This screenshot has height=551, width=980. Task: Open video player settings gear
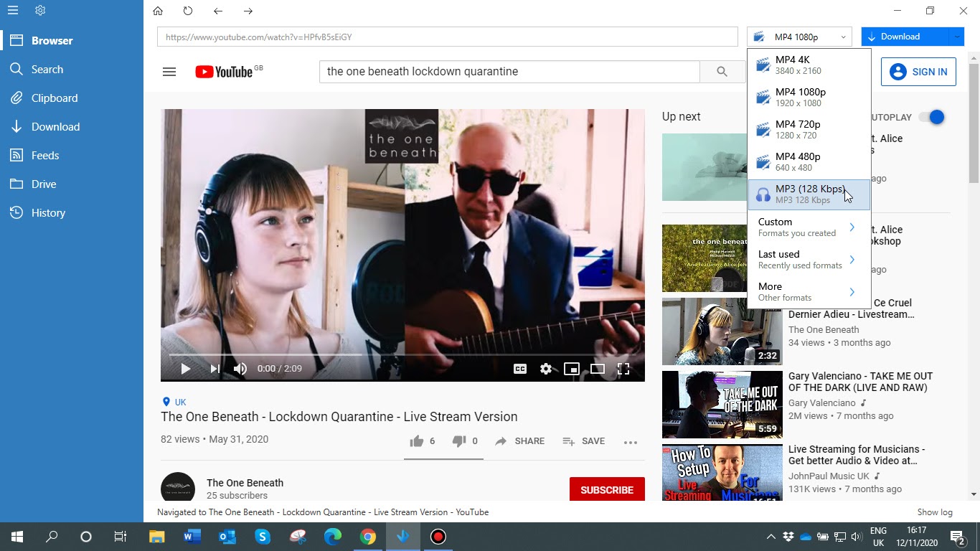click(546, 369)
